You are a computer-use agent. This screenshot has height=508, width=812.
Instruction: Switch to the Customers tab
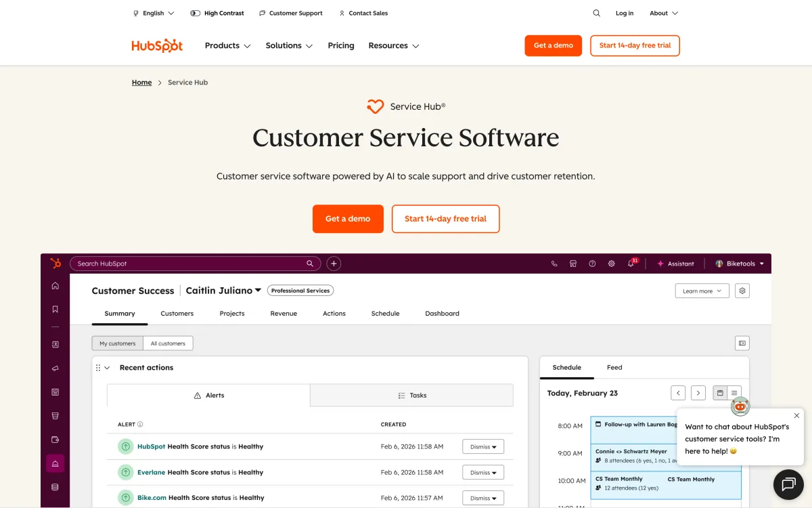tap(177, 314)
